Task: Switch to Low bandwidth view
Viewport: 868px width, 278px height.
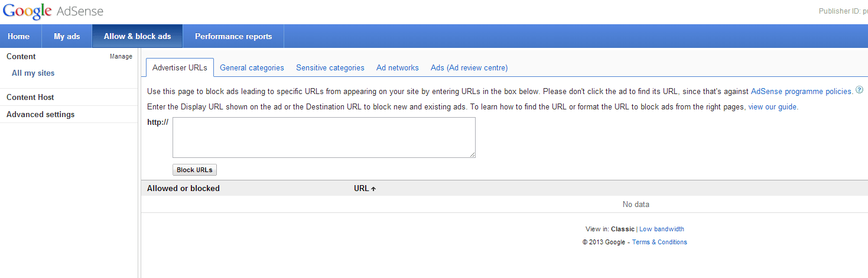Action: 662,229
